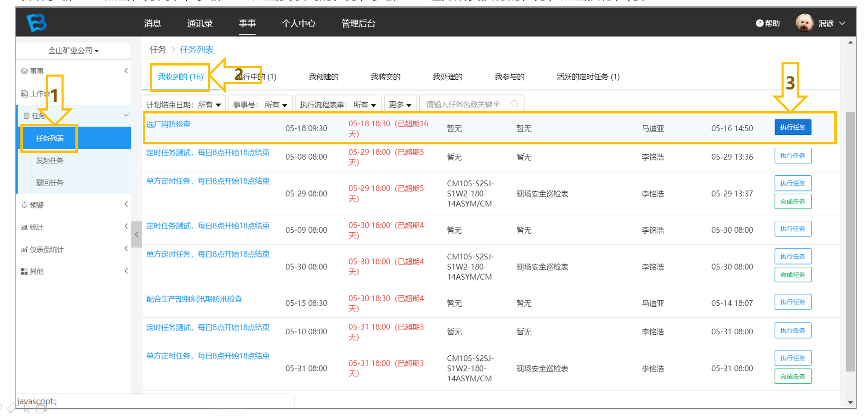
Task: Click the blue app logo in header
Action: pyautogui.click(x=37, y=22)
